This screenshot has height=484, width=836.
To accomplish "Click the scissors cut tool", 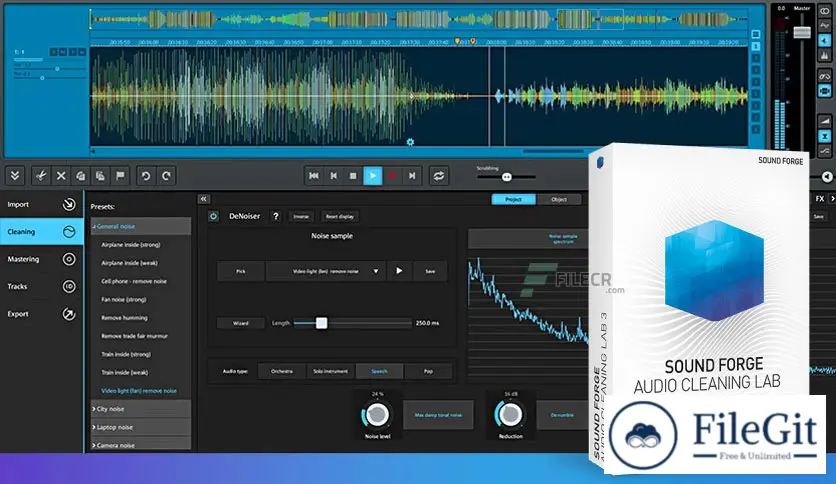I will [41, 175].
